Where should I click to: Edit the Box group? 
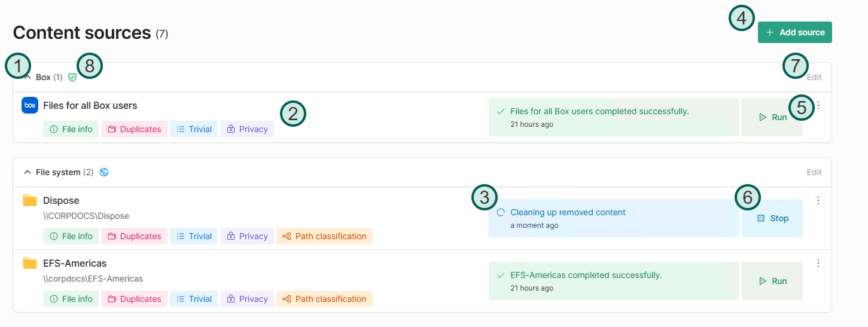(x=814, y=77)
